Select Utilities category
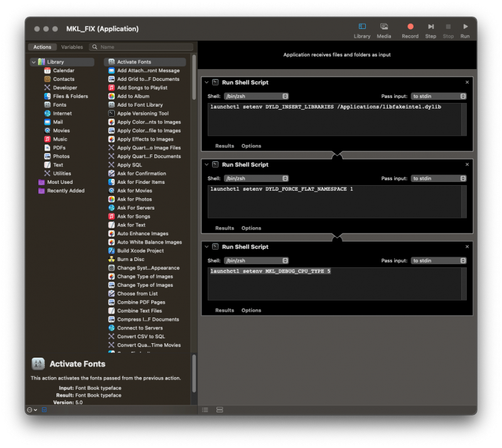This screenshot has height=448, width=502. (x=61, y=174)
